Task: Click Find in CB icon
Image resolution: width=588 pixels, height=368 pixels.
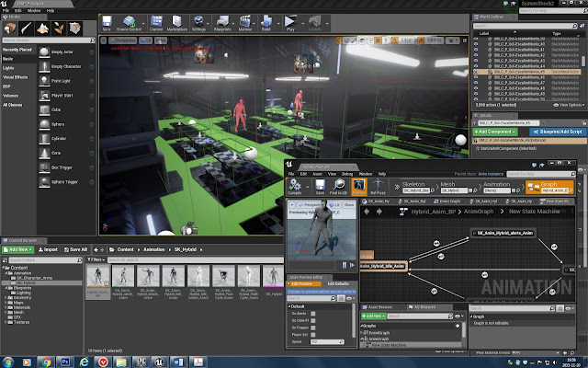Action: point(339,185)
